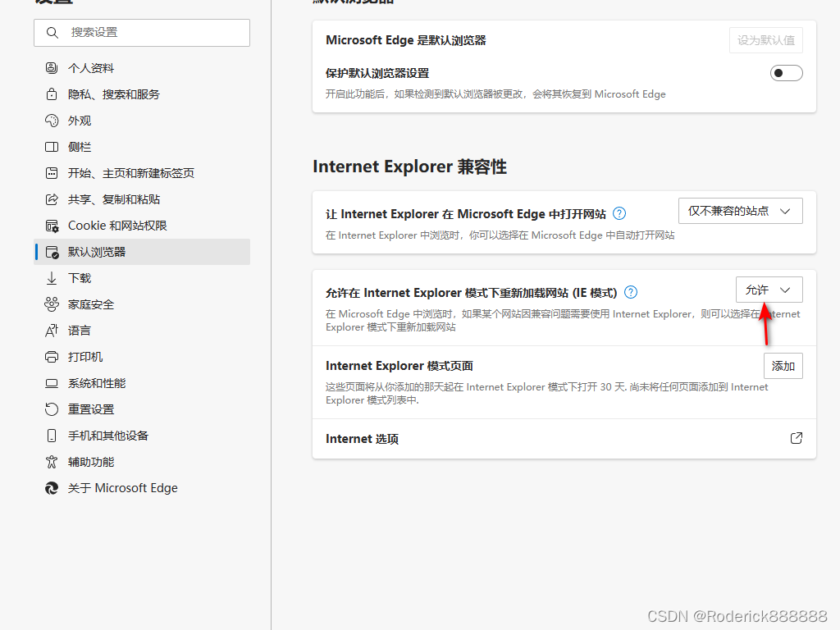Open 开始、主页和新建标签页 section

(x=142, y=173)
